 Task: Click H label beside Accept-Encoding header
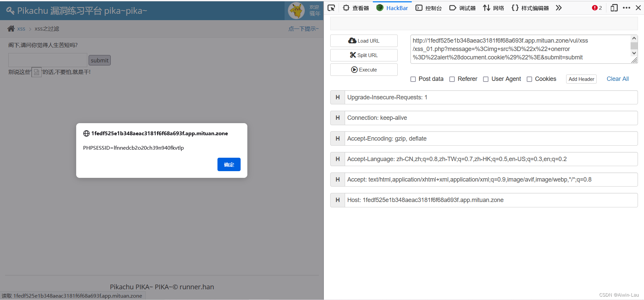coord(338,139)
